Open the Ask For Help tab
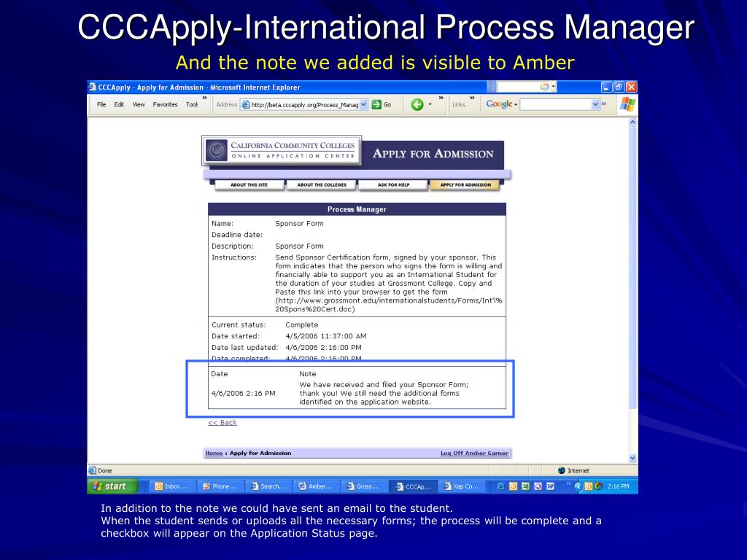Viewport: 747px width, 560px height. [393, 184]
